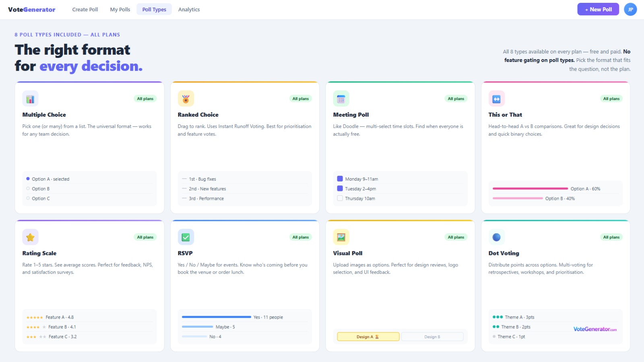Click the + New Poll button
The height and width of the screenshot is (362, 644).
pyautogui.click(x=598, y=9)
